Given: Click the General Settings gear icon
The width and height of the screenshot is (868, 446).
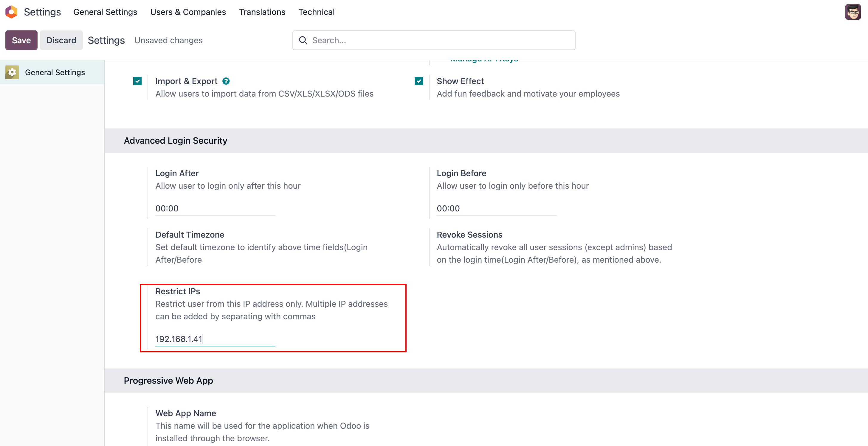Looking at the screenshot, I should 12,72.
